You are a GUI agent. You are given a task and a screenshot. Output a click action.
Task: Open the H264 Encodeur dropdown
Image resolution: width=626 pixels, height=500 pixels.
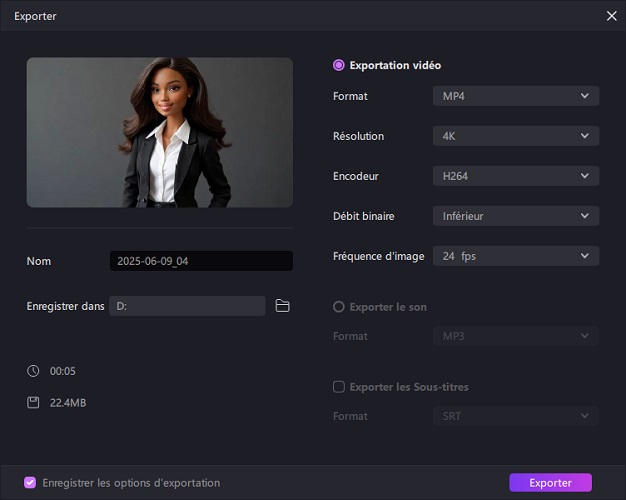(516, 176)
